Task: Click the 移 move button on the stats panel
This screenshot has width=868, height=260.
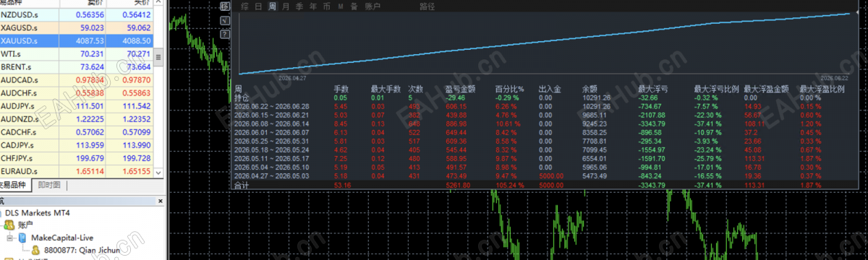Action: [x=225, y=6]
